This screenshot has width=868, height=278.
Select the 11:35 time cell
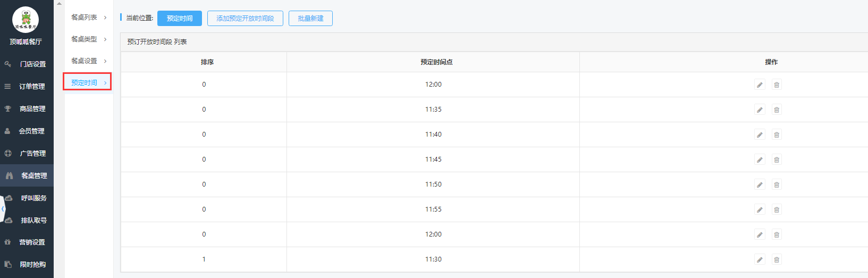point(433,109)
